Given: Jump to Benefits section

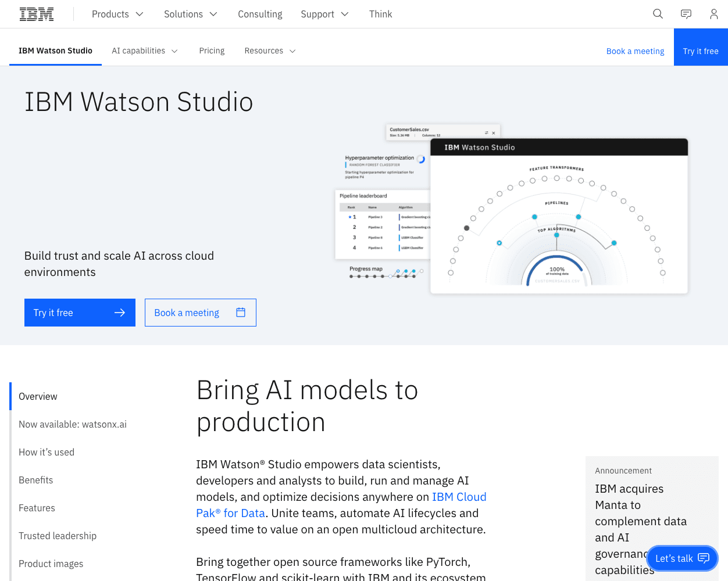Looking at the screenshot, I should [x=36, y=480].
